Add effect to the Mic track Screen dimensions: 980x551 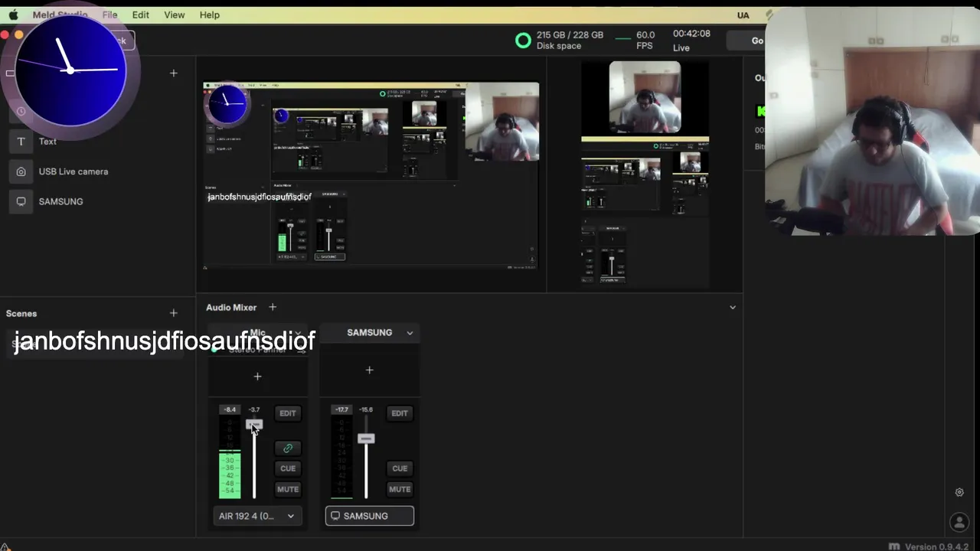[258, 377]
